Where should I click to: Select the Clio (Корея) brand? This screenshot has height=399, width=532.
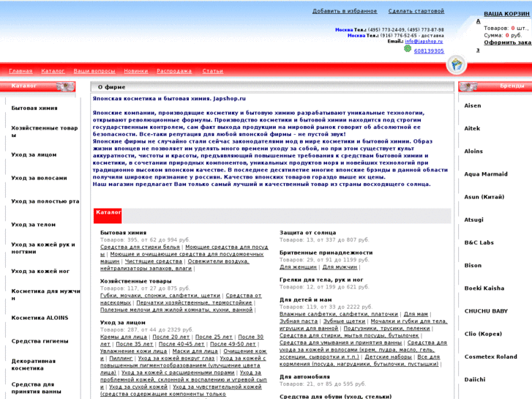pyautogui.click(x=483, y=334)
